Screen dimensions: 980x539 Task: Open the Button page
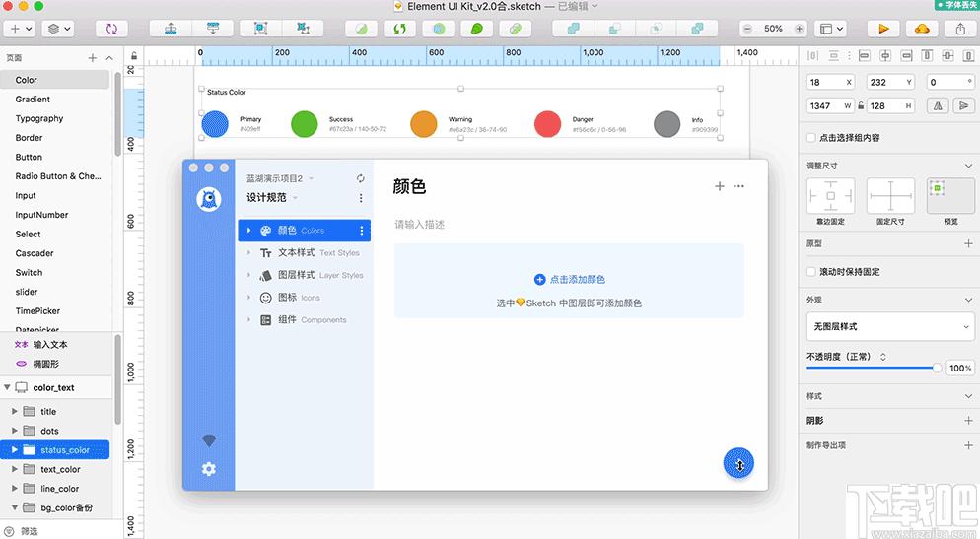tap(29, 157)
